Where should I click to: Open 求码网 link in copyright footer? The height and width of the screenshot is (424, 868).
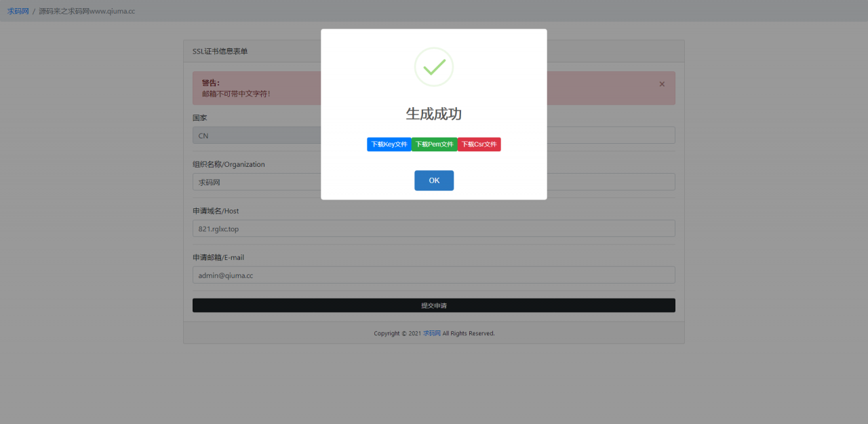tap(432, 333)
